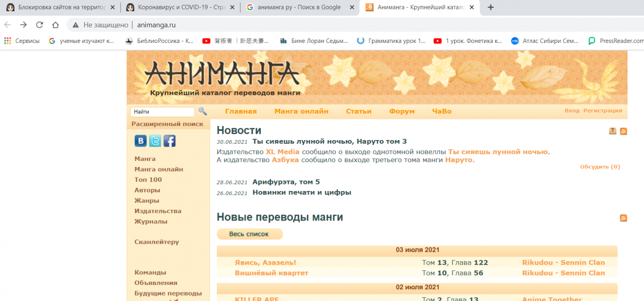Select Манга онлайн in top navigation
644x301 pixels.
tap(301, 112)
